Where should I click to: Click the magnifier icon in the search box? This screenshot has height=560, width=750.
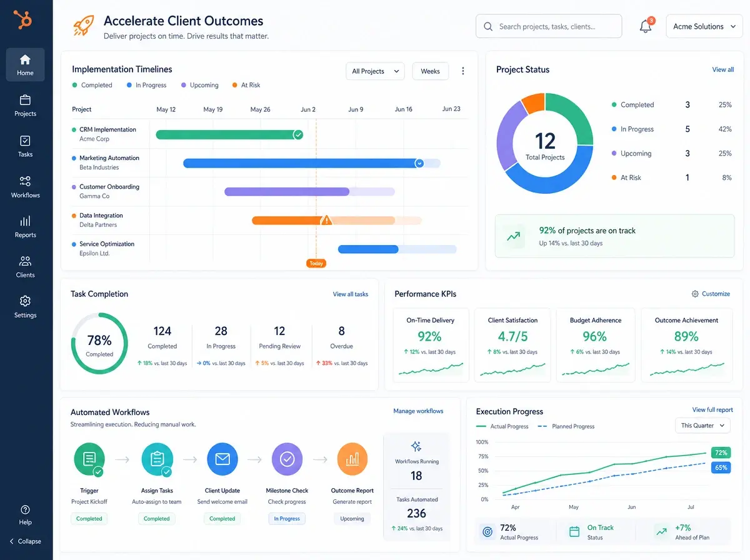coord(488,27)
